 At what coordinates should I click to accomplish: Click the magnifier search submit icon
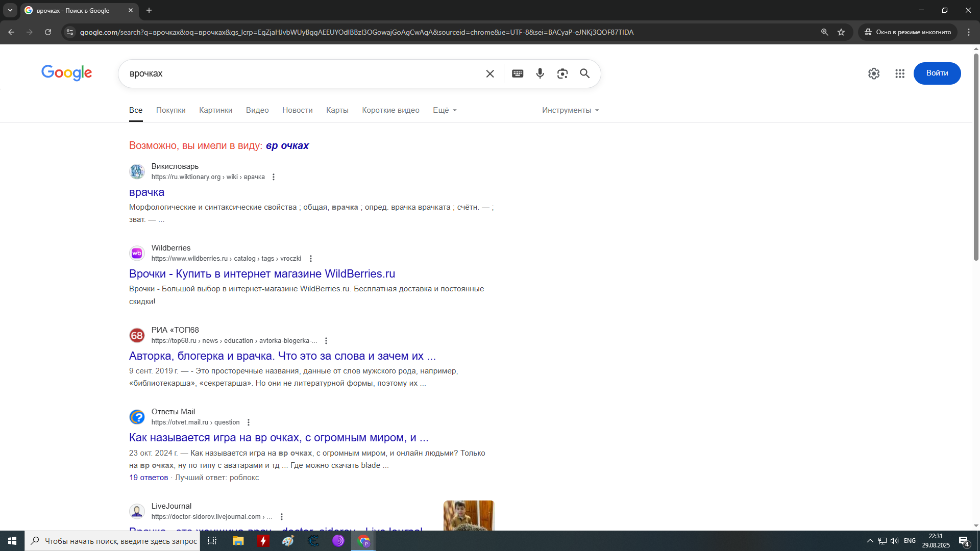[x=585, y=73]
